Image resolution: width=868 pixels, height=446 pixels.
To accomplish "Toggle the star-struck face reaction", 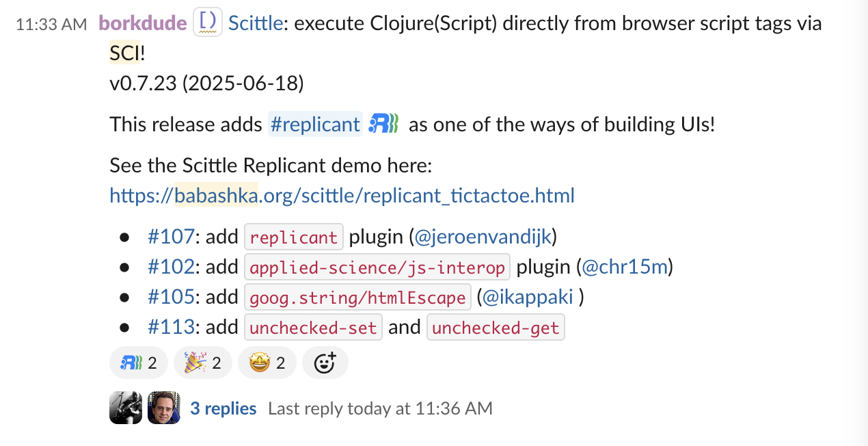I will (267, 363).
